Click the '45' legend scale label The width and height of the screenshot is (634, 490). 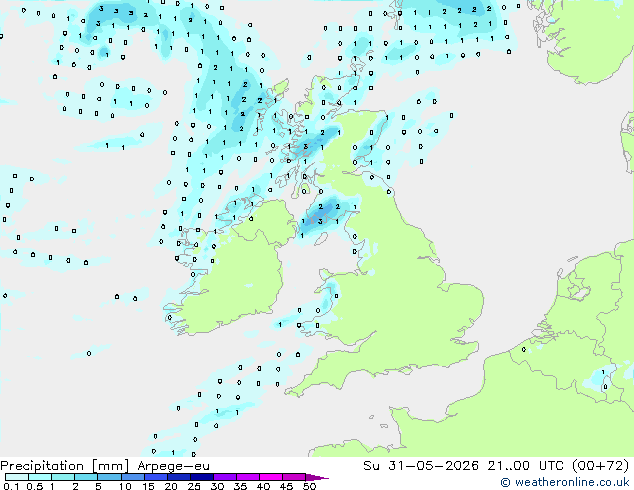286,486
